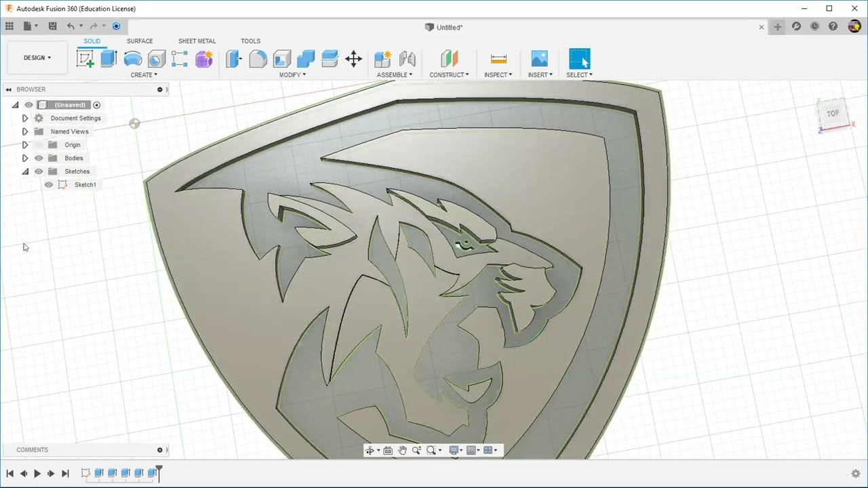Image resolution: width=868 pixels, height=488 pixels.
Task: Click the Look At icon
Action: [388, 450]
